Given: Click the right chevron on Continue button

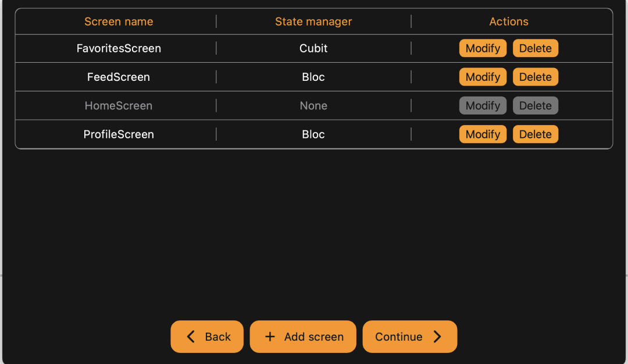Looking at the screenshot, I should (437, 337).
